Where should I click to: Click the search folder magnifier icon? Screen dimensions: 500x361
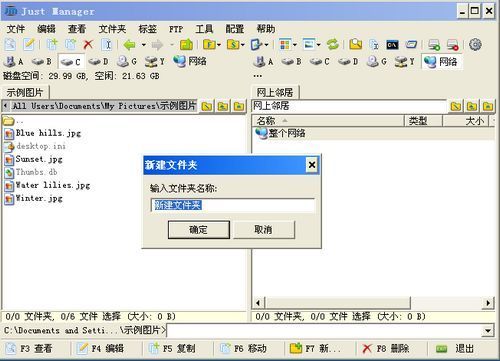coord(355,44)
